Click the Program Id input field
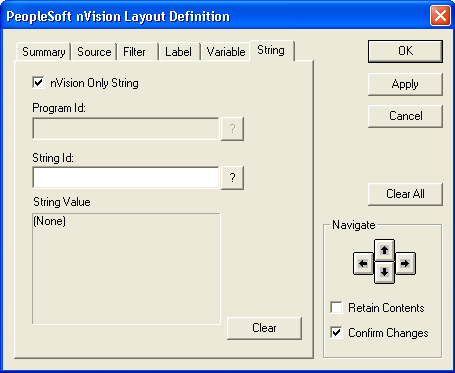The image size is (455, 373). click(x=126, y=128)
